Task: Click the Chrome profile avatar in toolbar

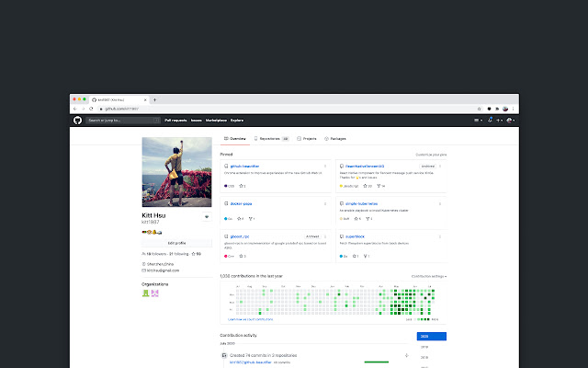Action: [x=505, y=109]
